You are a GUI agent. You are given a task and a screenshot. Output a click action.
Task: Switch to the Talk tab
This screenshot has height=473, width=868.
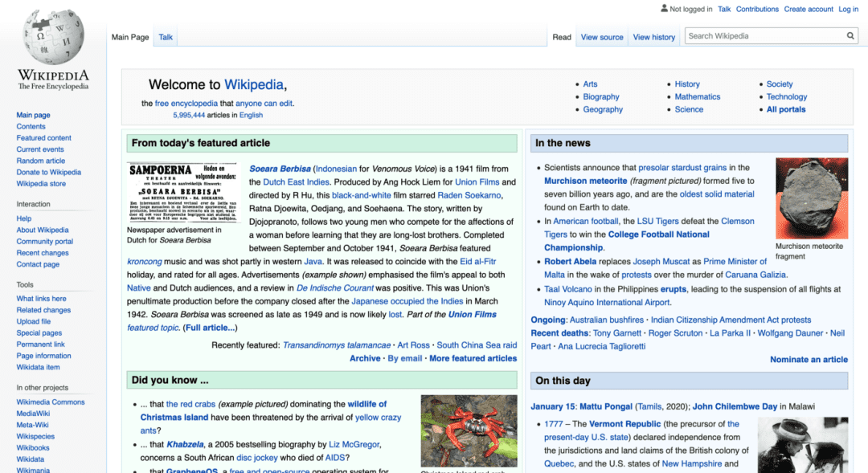click(x=166, y=37)
